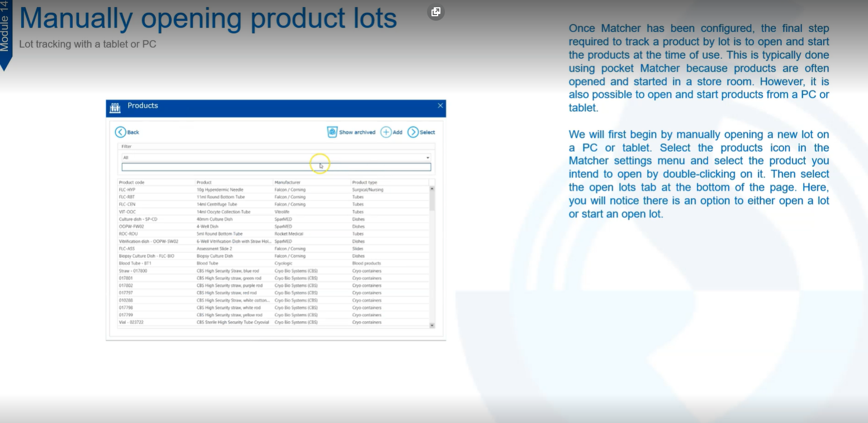Click the scroll up arrow in product list
The image size is (868, 423).
tap(432, 189)
